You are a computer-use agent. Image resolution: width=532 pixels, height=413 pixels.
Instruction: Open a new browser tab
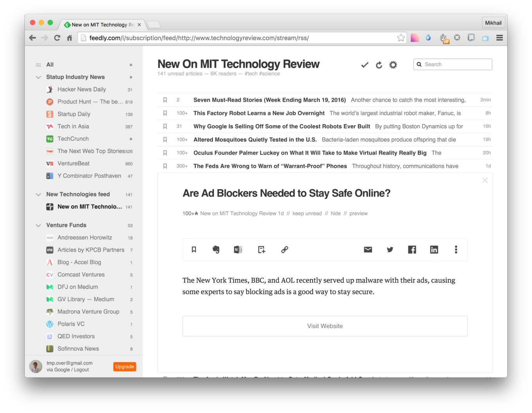coord(154,25)
